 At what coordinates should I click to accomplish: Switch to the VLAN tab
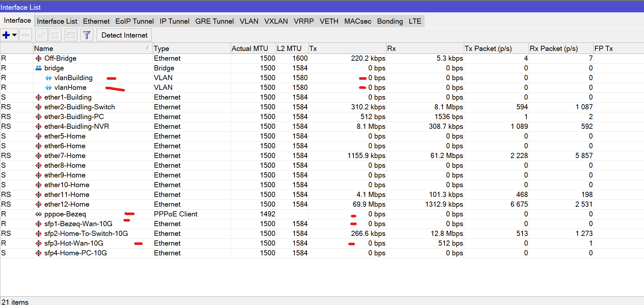click(x=249, y=21)
